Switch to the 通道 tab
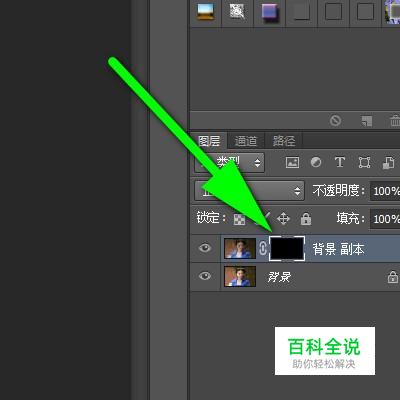Image resolution: width=400 pixels, height=400 pixels. pyautogui.click(x=246, y=141)
